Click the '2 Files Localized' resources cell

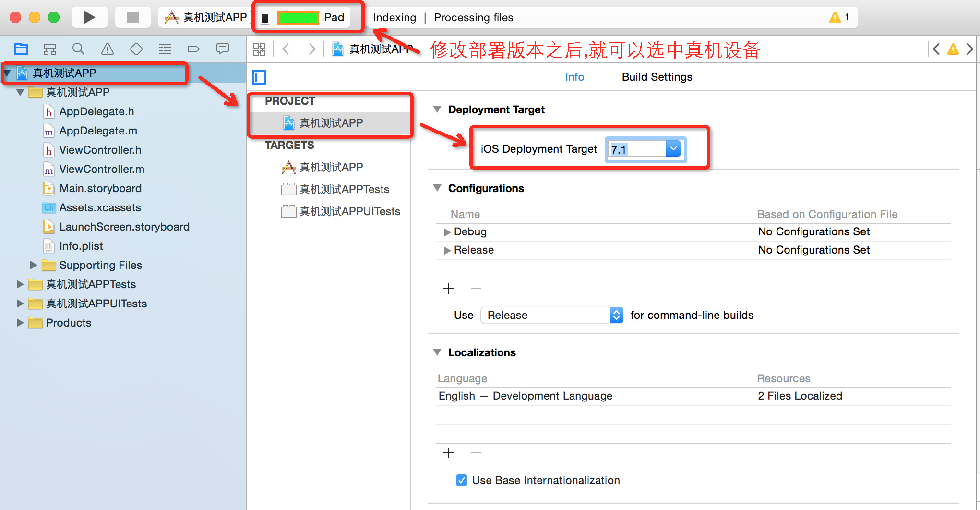click(x=800, y=396)
